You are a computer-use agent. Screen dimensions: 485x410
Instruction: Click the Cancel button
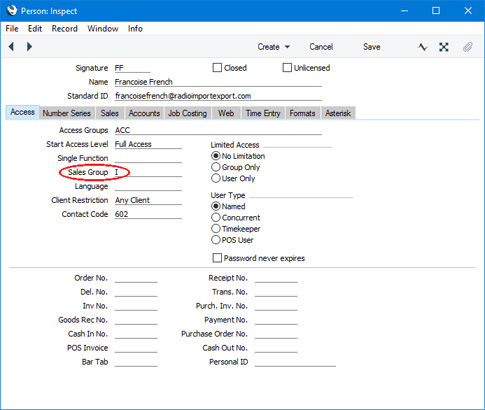coord(321,47)
